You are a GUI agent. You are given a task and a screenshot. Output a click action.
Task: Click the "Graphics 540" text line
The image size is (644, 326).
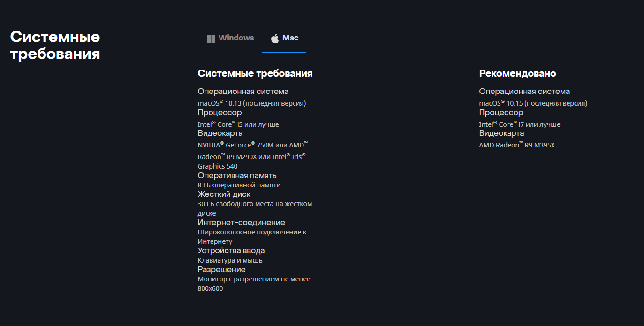click(218, 166)
